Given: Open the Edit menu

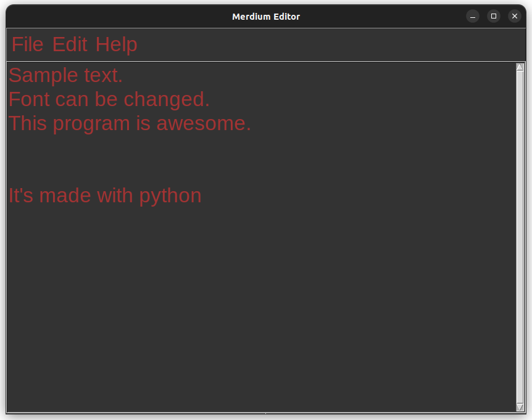Looking at the screenshot, I should tap(70, 44).
